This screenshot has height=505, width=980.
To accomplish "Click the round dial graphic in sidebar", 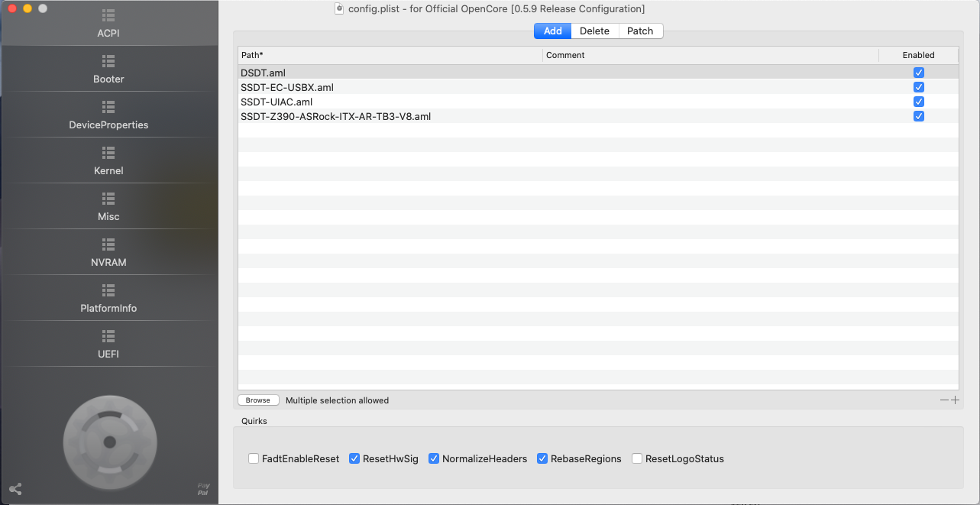I will 110,442.
